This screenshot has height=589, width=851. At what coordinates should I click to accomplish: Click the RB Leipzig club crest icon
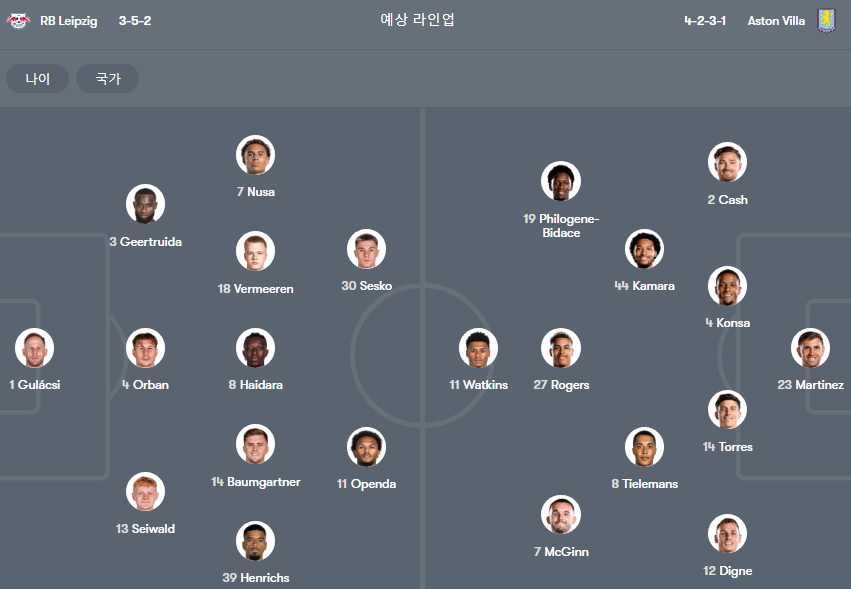(18, 21)
